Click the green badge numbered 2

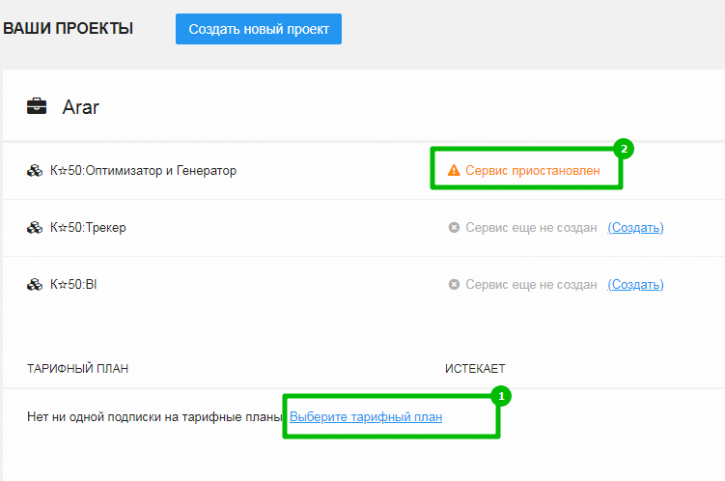[624, 149]
